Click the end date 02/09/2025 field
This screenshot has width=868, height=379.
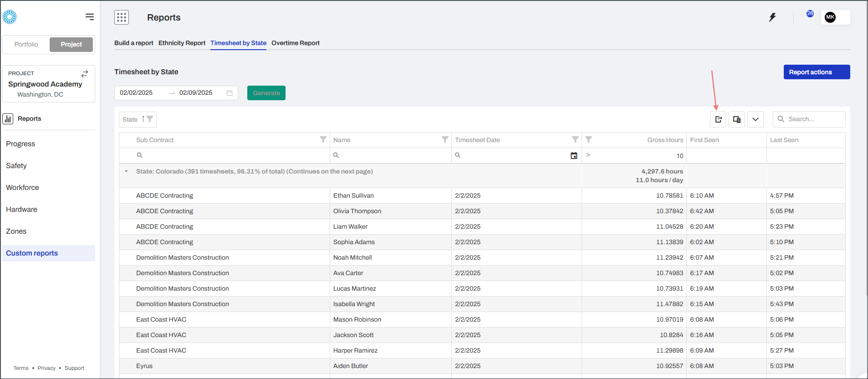pyautogui.click(x=196, y=92)
